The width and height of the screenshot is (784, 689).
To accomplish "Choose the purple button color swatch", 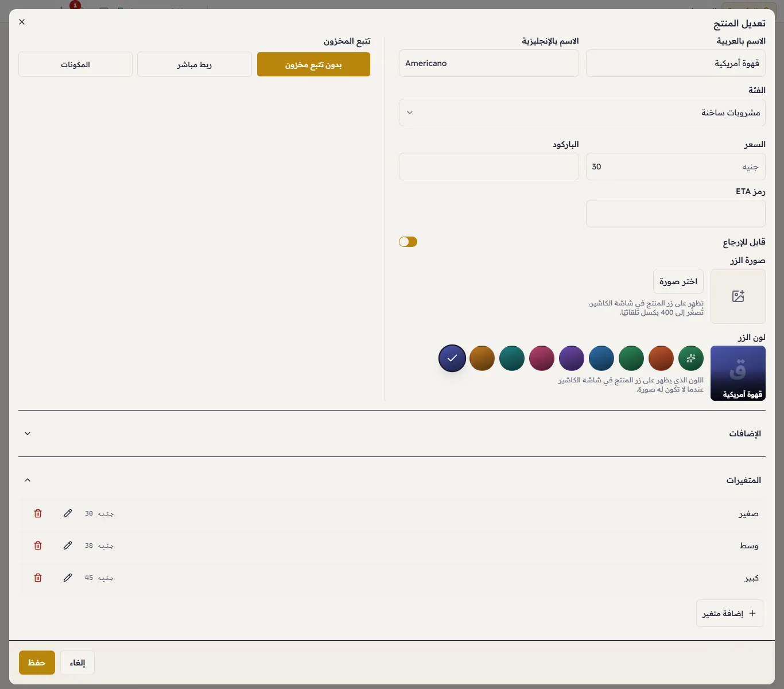I will coord(572,358).
